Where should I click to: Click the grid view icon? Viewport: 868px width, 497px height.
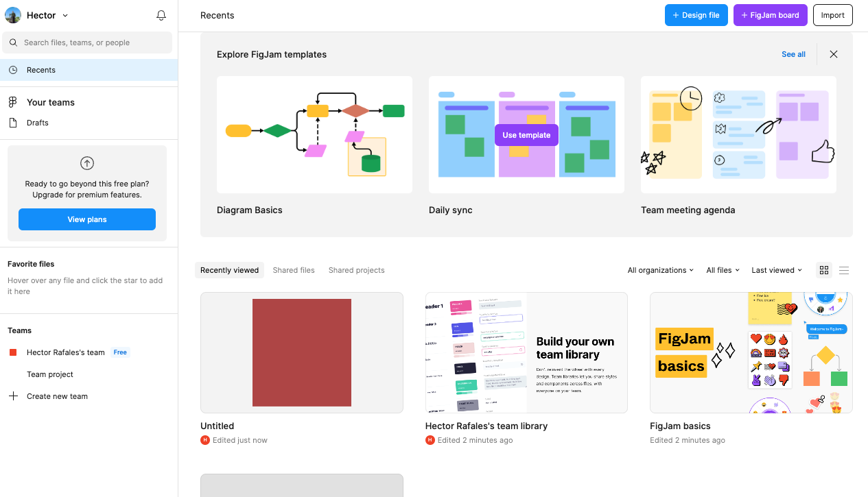coord(824,270)
